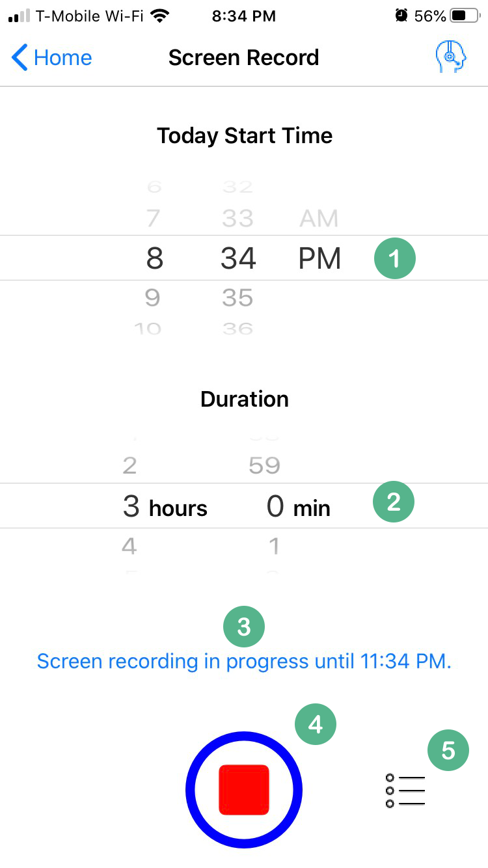Select 1 minute in duration picker
The width and height of the screenshot is (488, 868).
pyautogui.click(x=274, y=546)
